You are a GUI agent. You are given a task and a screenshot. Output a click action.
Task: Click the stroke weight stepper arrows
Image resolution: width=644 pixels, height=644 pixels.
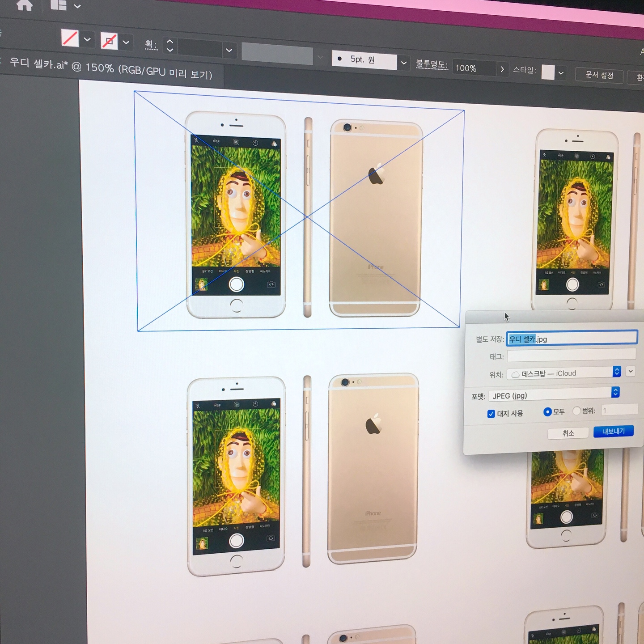click(170, 46)
